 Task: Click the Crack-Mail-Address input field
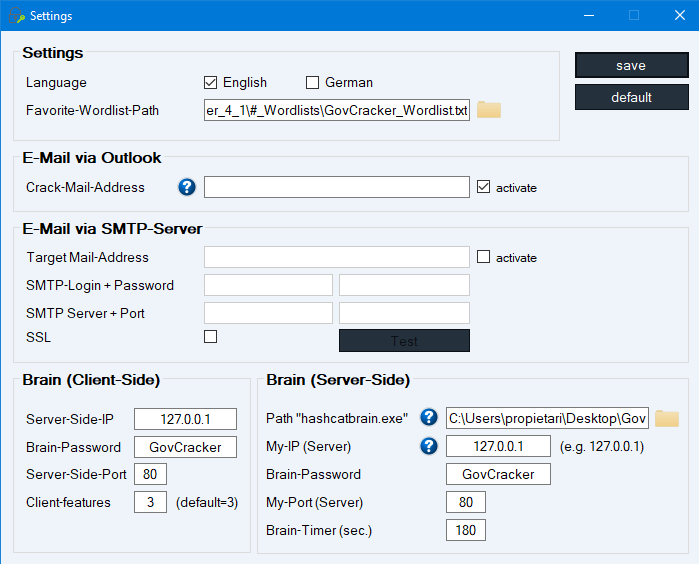pyautogui.click(x=337, y=187)
